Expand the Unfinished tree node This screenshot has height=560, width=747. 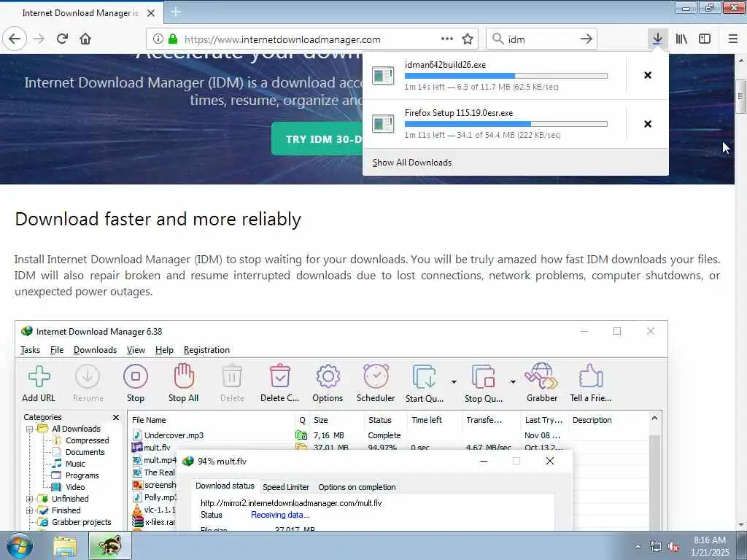pos(29,499)
